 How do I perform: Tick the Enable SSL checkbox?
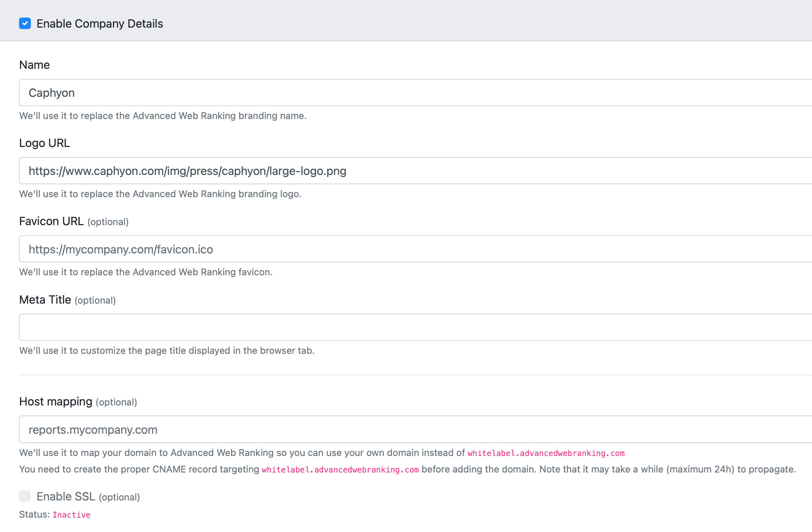click(25, 496)
